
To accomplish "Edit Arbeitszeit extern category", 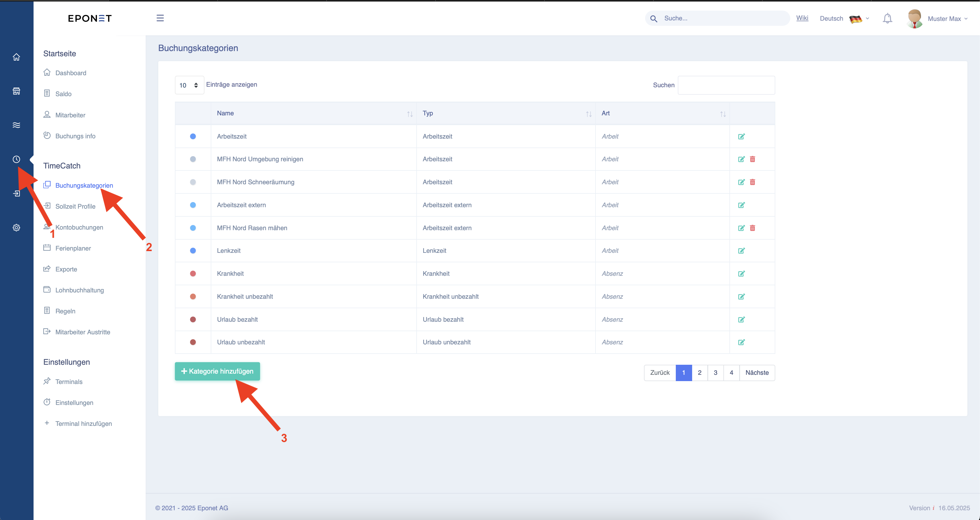I will [741, 205].
